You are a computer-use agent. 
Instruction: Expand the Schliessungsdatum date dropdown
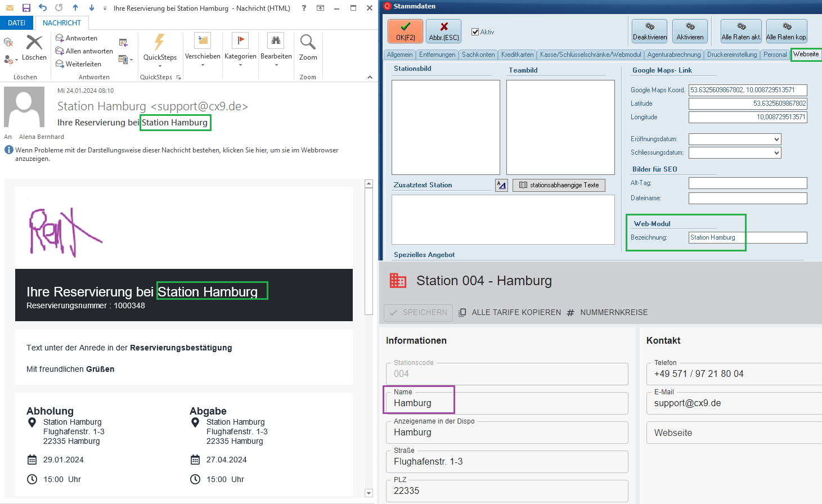tap(776, 153)
